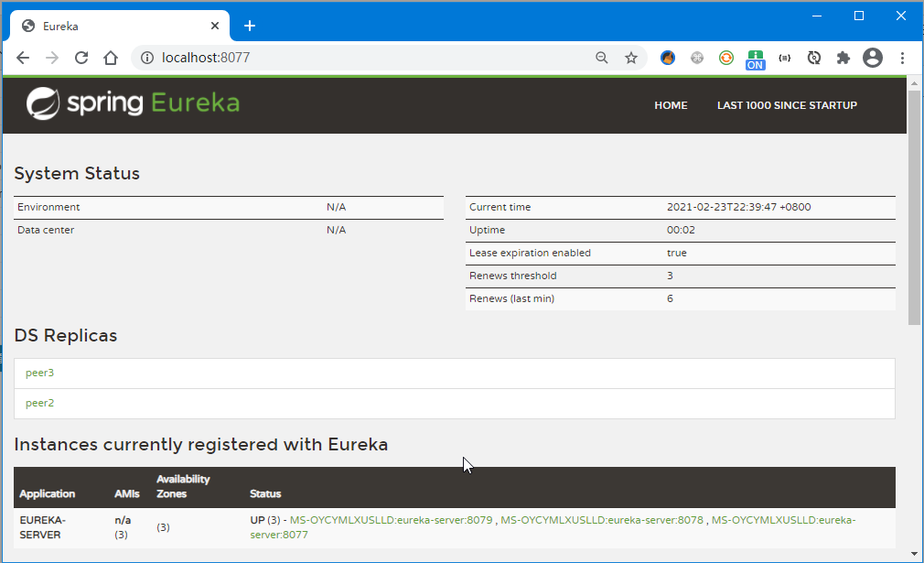Click the browser back arrow
Viewport: 924px width, 563px height.
pyautogui.click(x=23, y=58)
